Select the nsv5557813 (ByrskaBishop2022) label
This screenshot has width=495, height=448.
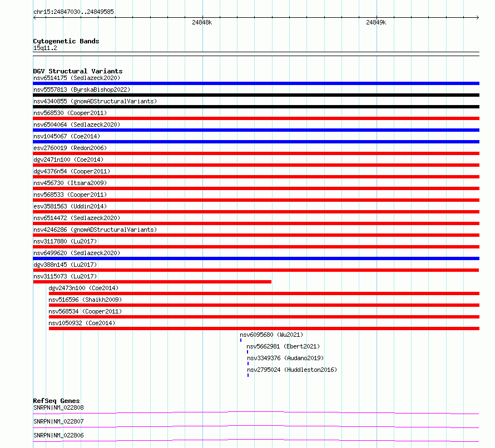[x=82, y=89]
